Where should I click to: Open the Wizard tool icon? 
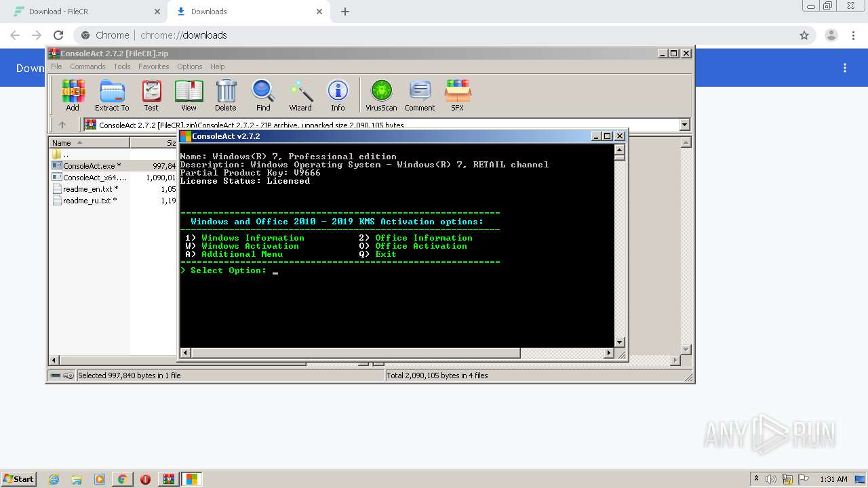300,95
